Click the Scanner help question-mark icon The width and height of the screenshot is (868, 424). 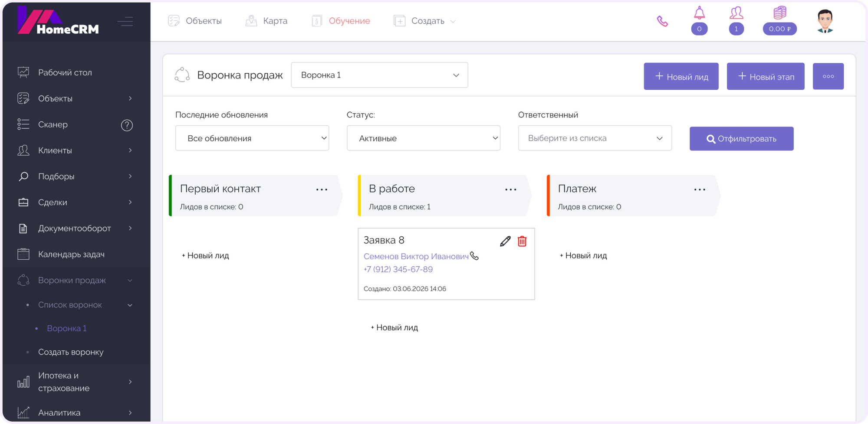click(x=127, y=125)
